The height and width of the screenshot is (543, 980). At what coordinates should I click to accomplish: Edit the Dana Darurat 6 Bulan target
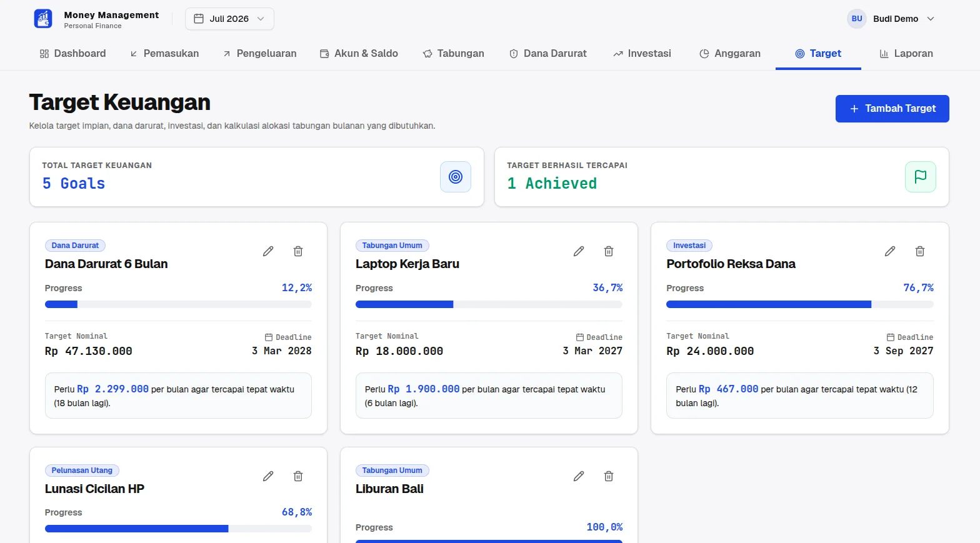coord(268,251)
